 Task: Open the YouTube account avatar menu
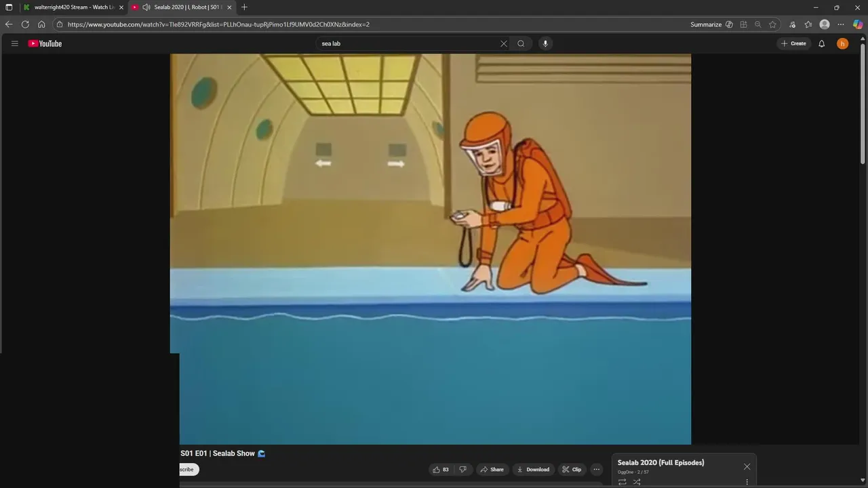(842, 43)
